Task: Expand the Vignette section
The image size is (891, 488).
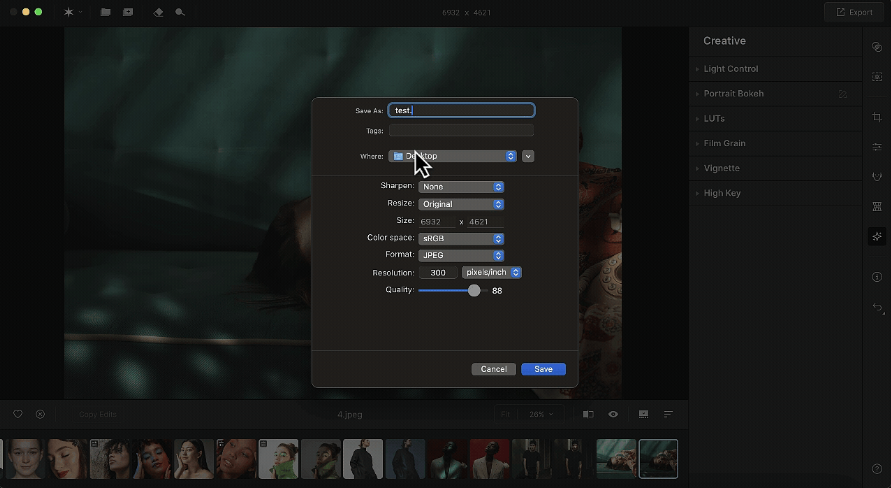Action: coord(721,168)
